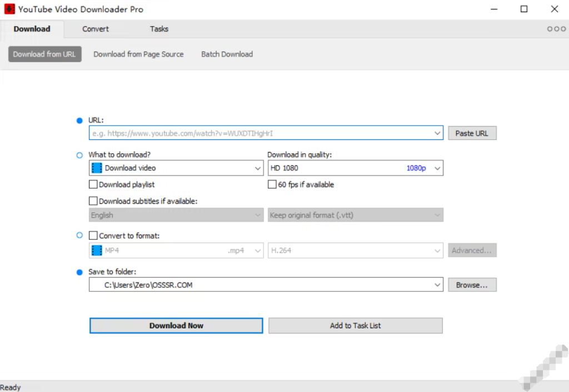Tick Download subtitles if available checkbox
The height and width of the screenshot is (392, 569).
[x=93, y=201]
